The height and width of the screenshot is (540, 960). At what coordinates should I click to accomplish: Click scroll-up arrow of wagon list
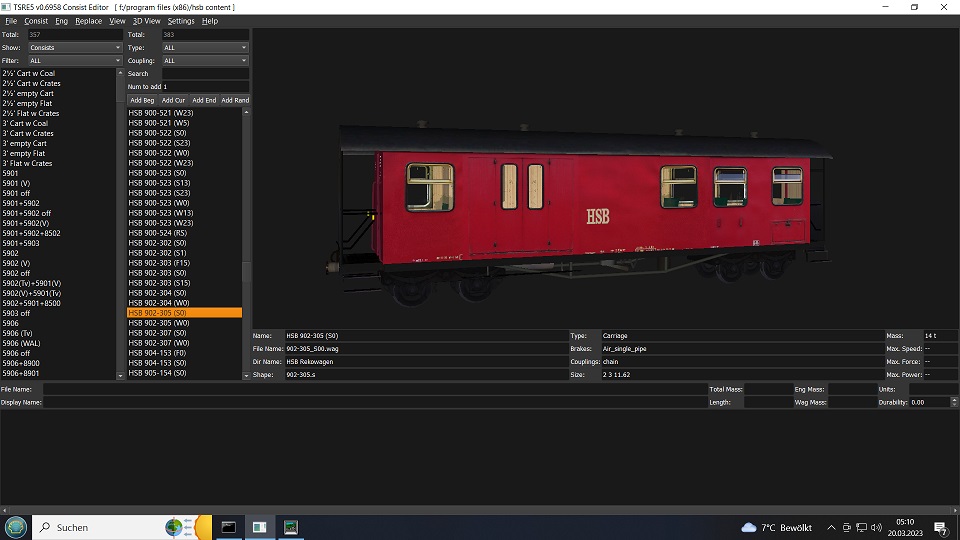click(246, 112)
